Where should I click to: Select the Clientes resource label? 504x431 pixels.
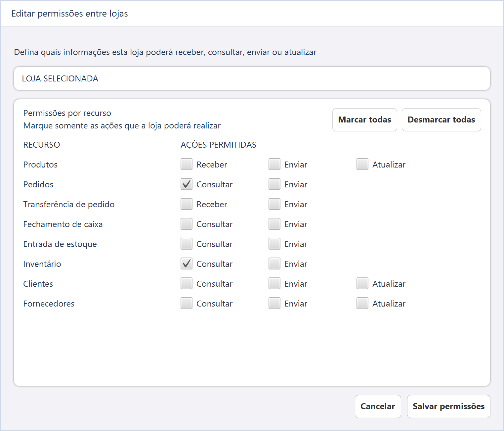pyautogui.click(x=38, y=284)
